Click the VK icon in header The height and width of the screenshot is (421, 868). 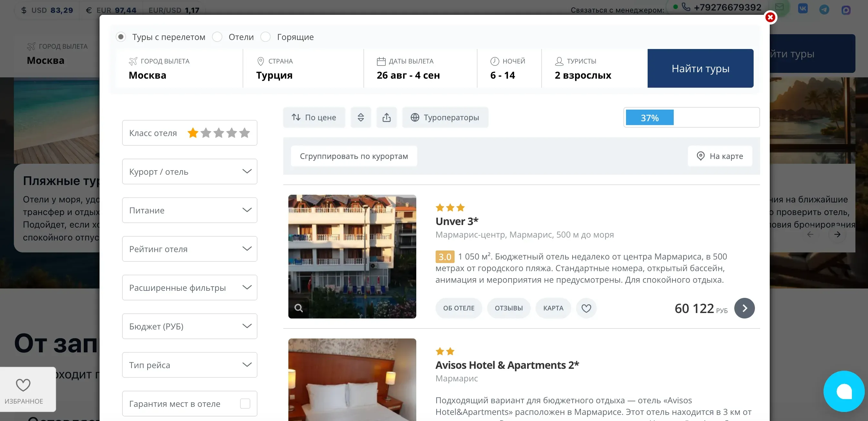(803, 9)
